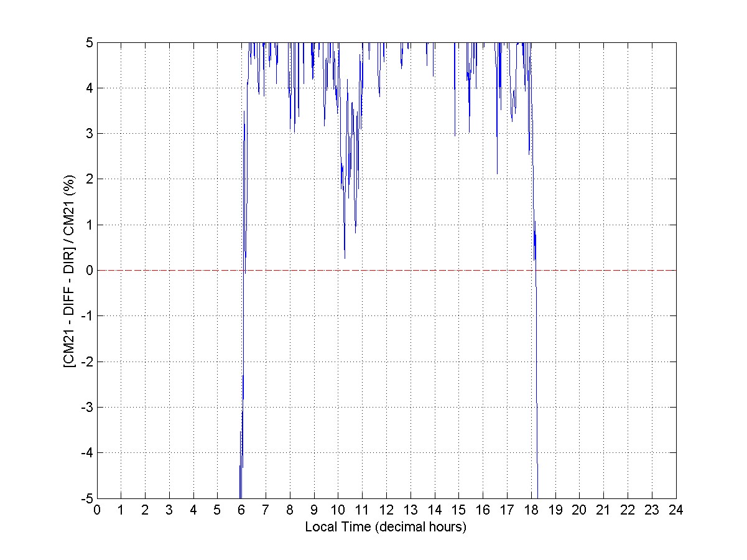Click x-axis tick label 15
Viewport: 747px width, 560px height.
click(x=458, y=510)
